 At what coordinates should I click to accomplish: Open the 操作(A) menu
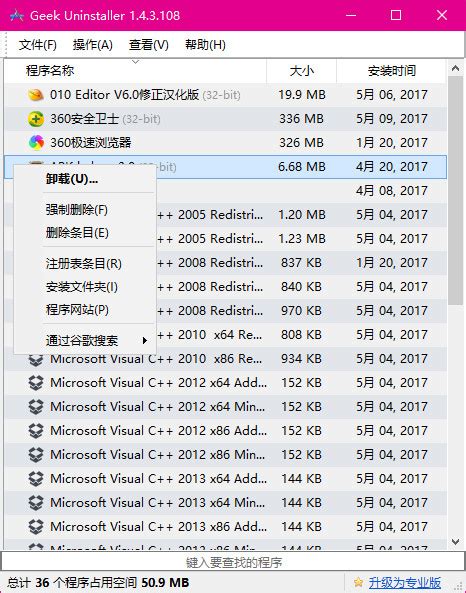93,45
